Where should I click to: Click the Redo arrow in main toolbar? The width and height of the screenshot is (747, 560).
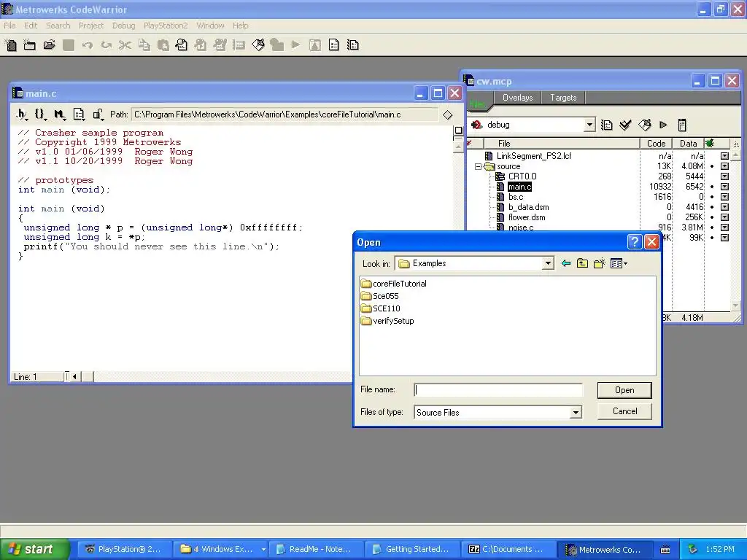click(x=107, y=45)
